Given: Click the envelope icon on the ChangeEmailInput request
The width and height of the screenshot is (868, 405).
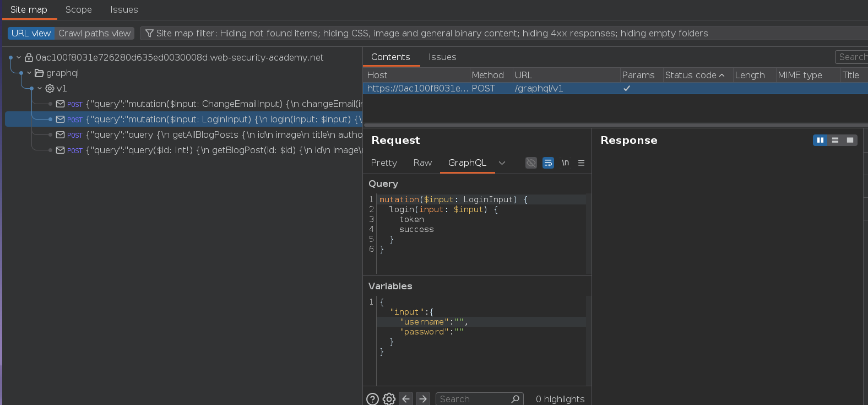Looking at the screenshot, I should (x=61, y=104).
